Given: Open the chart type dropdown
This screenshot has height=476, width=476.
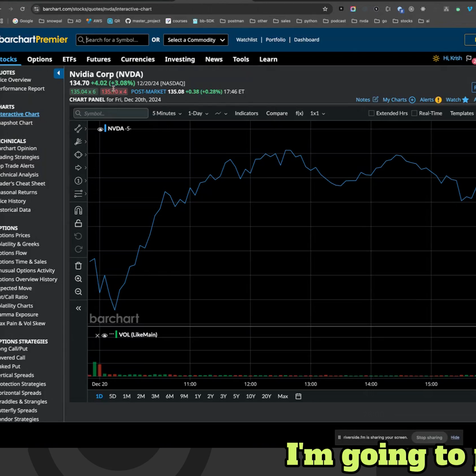Looking at the screenshot, I should coord(221,113).
